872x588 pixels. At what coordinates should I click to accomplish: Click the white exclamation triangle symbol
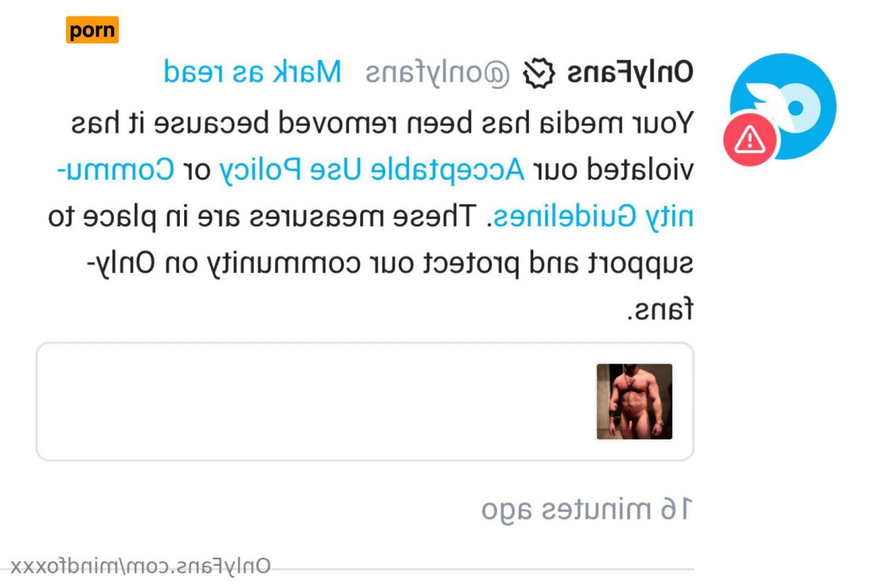tap(750, 138)
